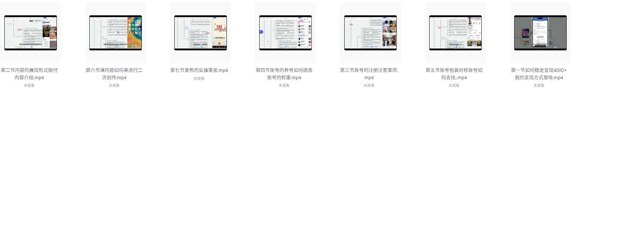
Task: Open thumbnail of 第一节如何稳定变现4000+ video
Action: pos(540,33)
